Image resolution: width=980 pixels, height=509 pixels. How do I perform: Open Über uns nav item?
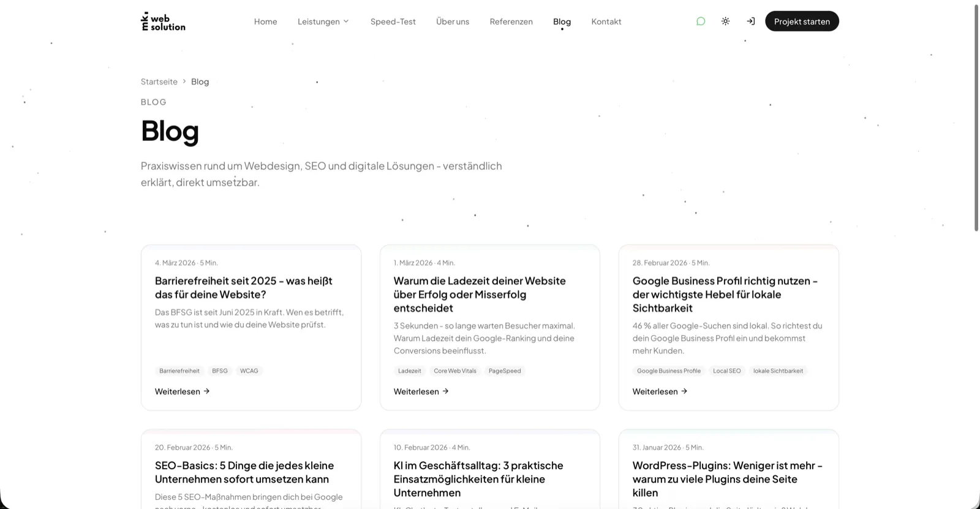pos(453,21)
